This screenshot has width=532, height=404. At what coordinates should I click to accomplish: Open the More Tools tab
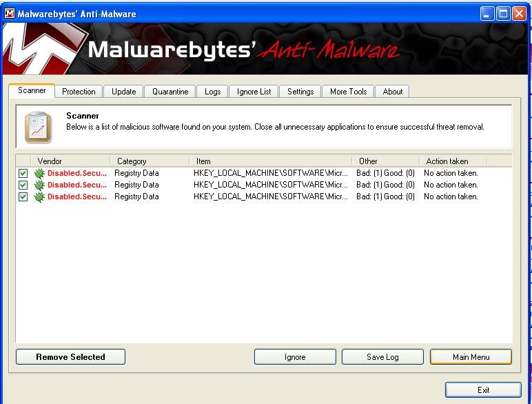click(348, 92)
